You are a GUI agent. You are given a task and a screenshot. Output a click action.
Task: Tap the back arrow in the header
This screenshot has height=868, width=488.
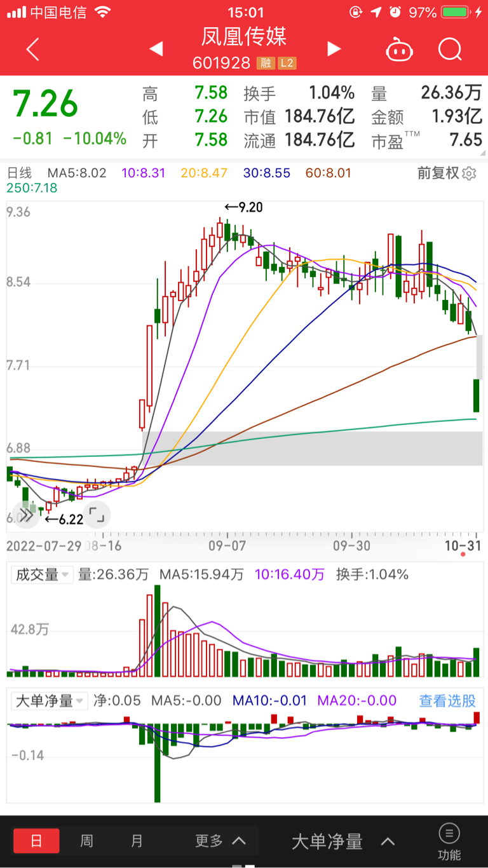[x=33, y=49]
